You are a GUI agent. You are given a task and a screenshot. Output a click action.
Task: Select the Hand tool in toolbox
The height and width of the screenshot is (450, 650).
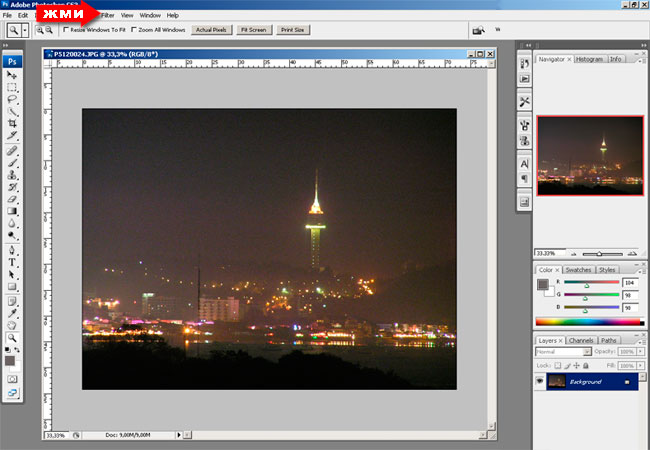(x=12, y=325)
